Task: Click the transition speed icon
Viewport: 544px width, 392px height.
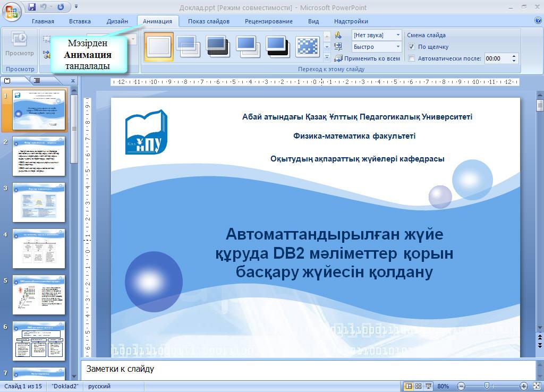Action: coord(338,47)
